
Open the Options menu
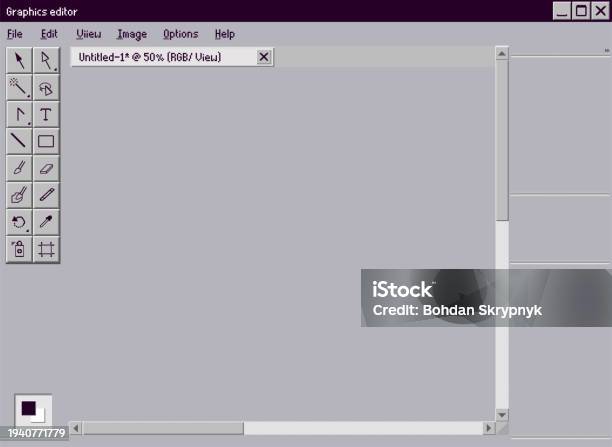[x=180, y=34]
